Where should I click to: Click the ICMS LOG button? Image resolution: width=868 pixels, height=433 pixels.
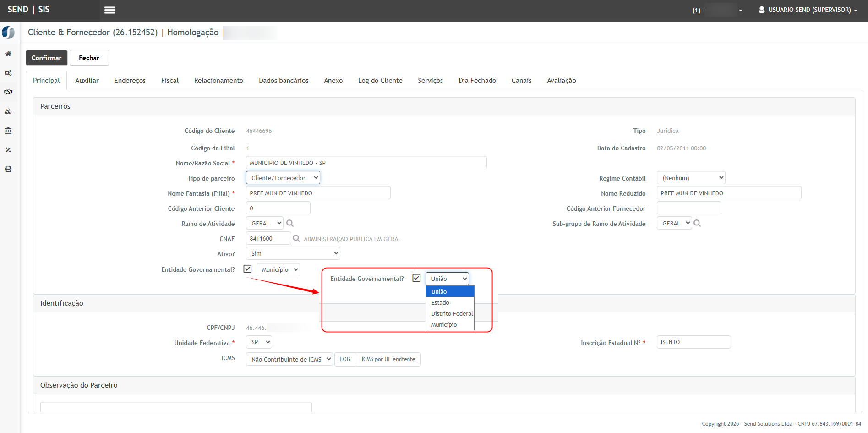point(345,359)
